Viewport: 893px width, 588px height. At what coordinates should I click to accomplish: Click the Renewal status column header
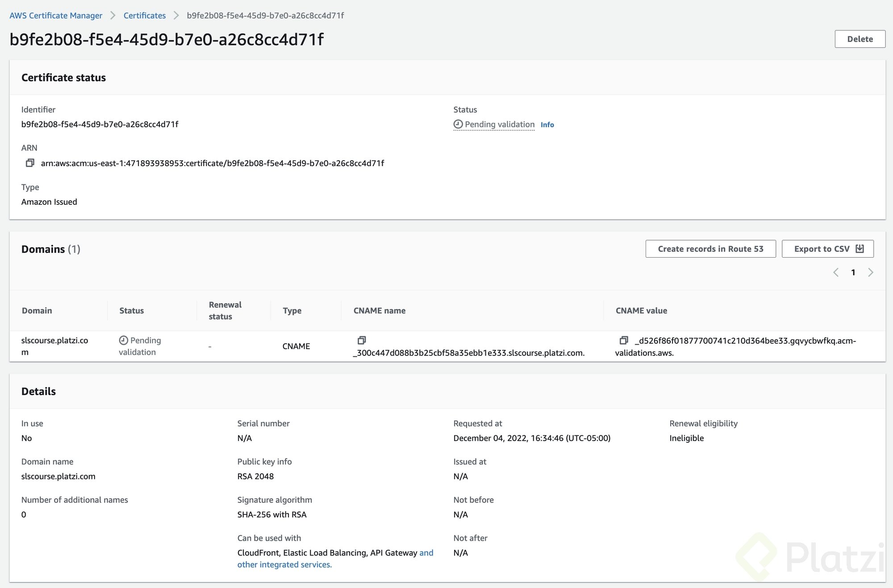coord(225,310)
